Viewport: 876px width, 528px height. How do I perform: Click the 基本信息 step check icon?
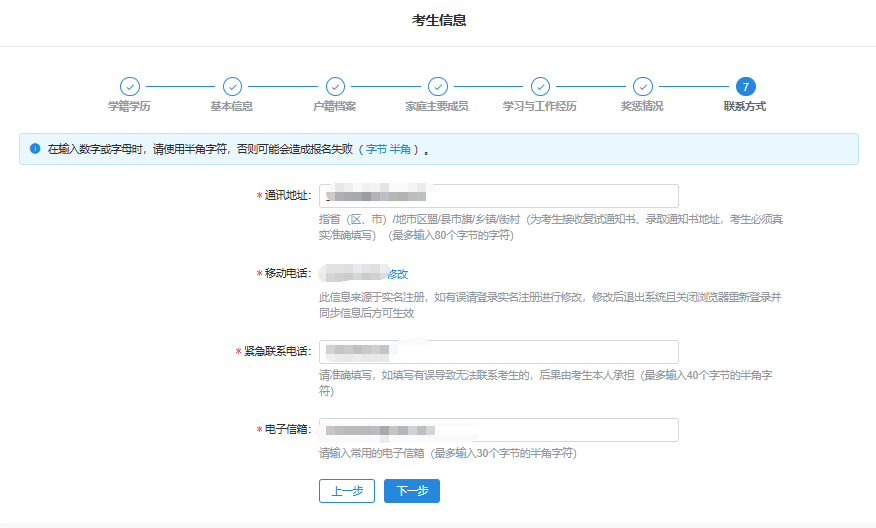(x=232, y=87)
